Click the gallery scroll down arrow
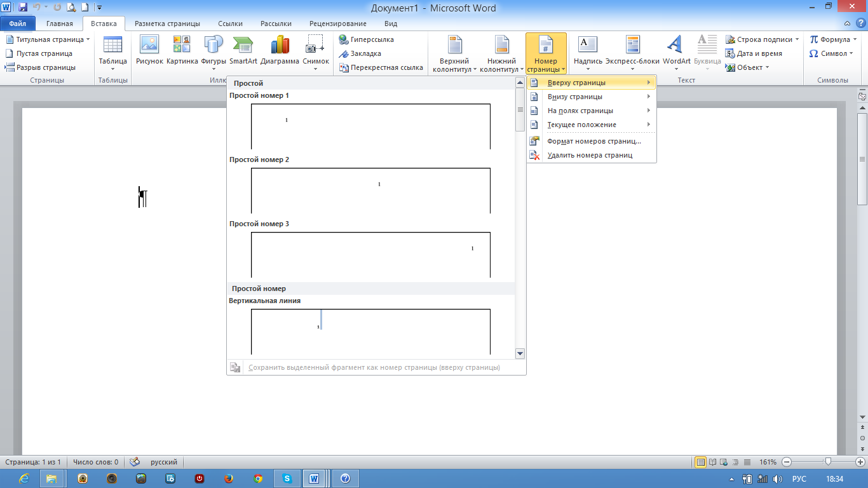 click(x=520, y=353)
